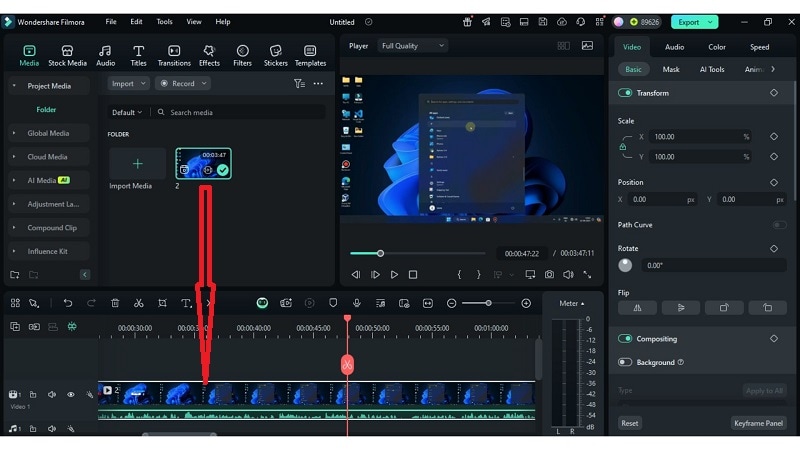Switch to the Speed tab

pyautogui.click(x=759, y=47)
